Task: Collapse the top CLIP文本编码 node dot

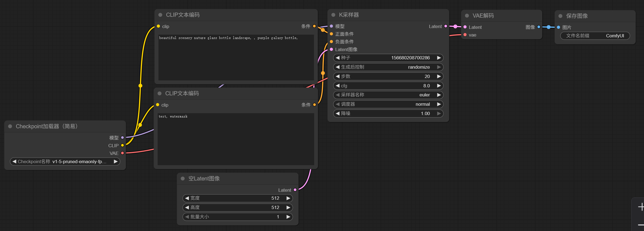Action: tap(160, 15)
